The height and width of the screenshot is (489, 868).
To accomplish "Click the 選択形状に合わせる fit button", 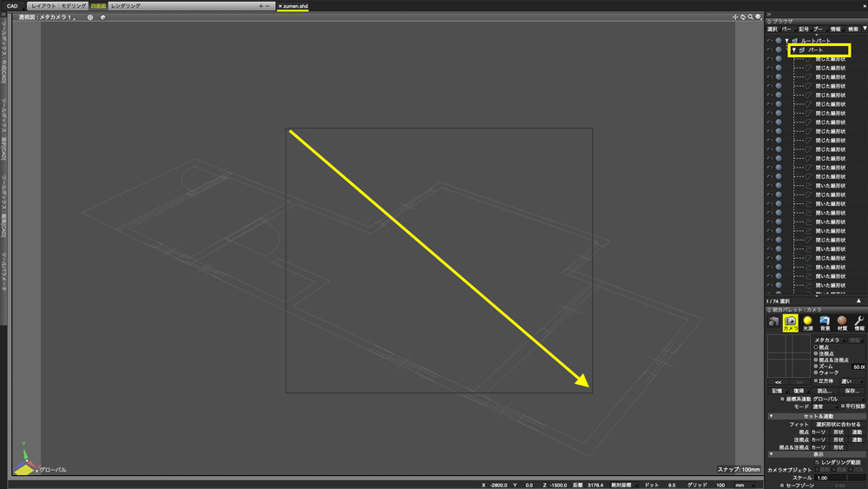I will pyautogui.click(x=838, y=424).
